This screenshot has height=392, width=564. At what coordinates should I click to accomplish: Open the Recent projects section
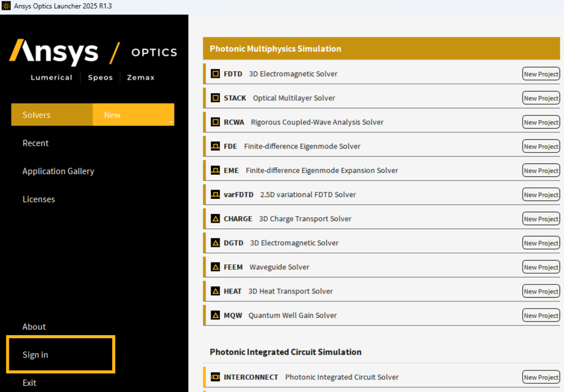[35, 143]
